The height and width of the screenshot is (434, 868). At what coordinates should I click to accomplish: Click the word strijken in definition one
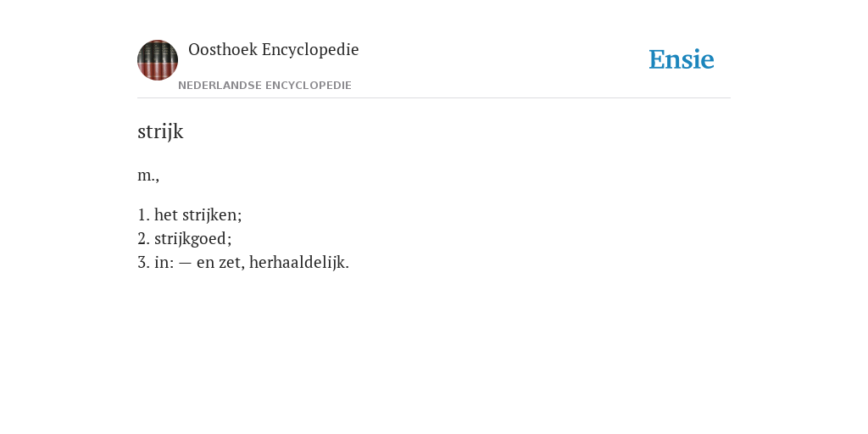coord(212,214)
